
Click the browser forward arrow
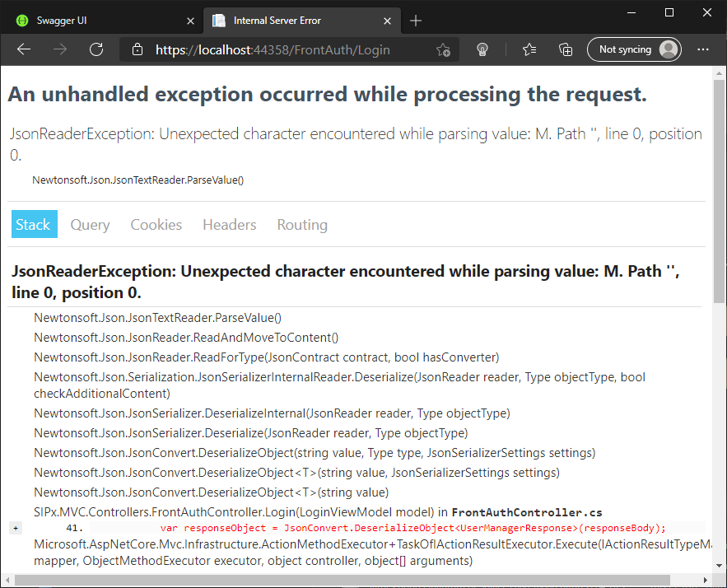[60, 49]
